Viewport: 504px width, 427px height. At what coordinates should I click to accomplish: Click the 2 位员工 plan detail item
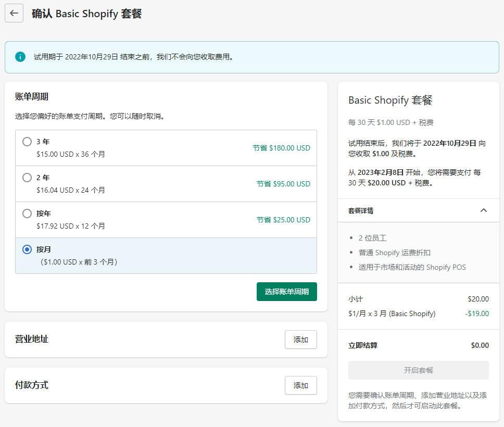(373, 238)
